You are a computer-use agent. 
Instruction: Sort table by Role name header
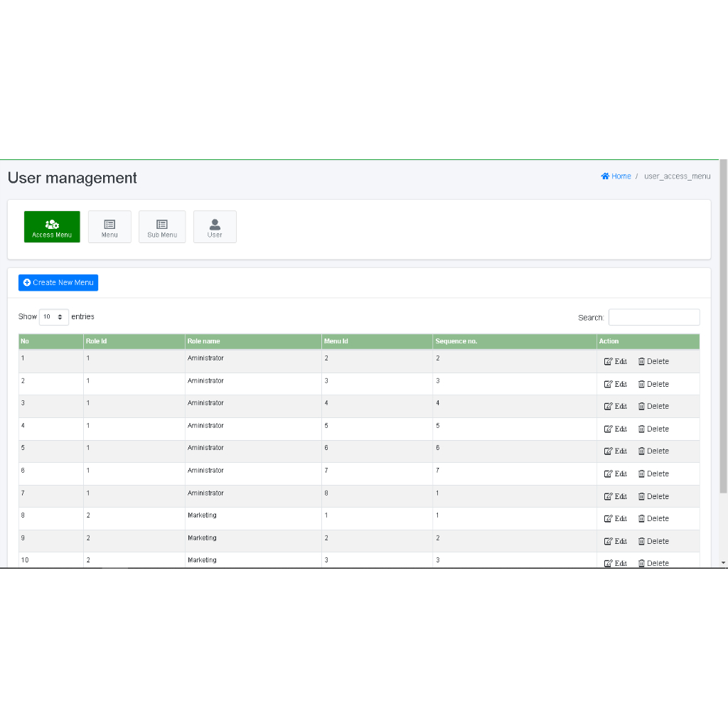[253, 341]
